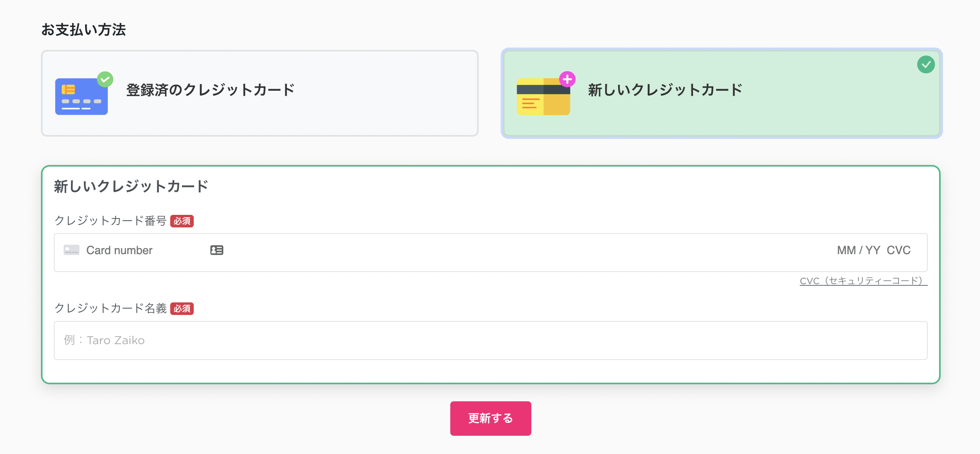
Task: Click the green selected checkmark in corner
Action: [926, 64]
